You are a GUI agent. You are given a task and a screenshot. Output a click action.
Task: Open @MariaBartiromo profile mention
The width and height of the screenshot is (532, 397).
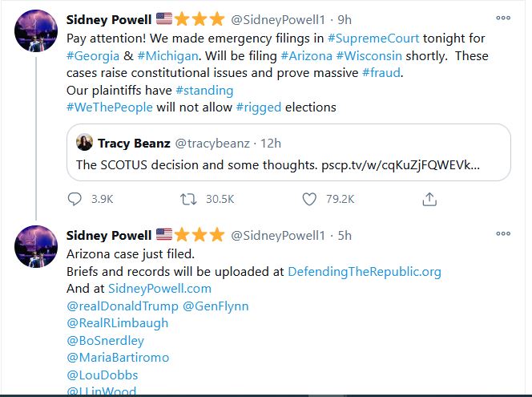click(118, 358)
